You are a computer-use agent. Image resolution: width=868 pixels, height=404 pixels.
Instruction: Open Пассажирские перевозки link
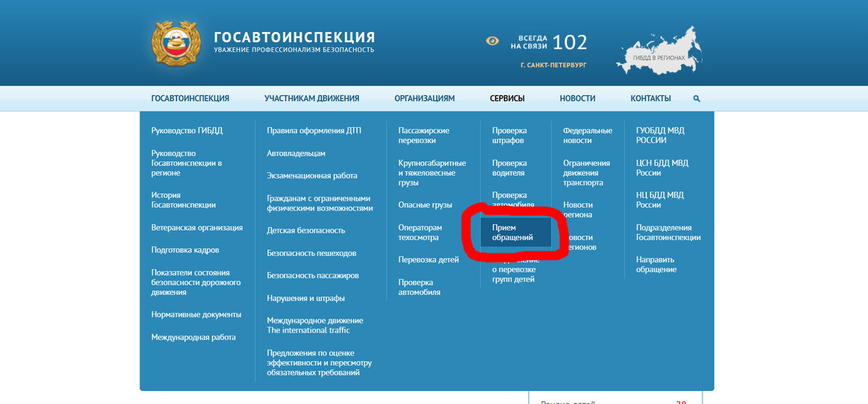click(x=424, y=136)
